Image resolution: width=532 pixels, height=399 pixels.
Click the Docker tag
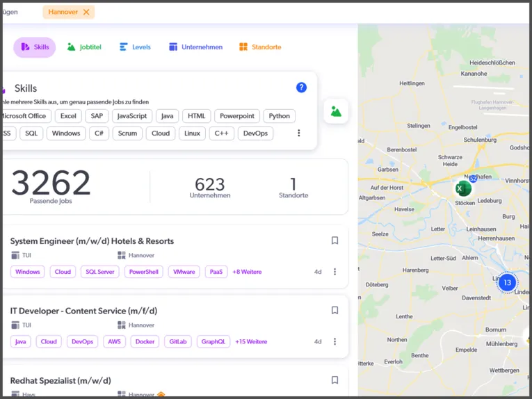click(x=145, y=342)
